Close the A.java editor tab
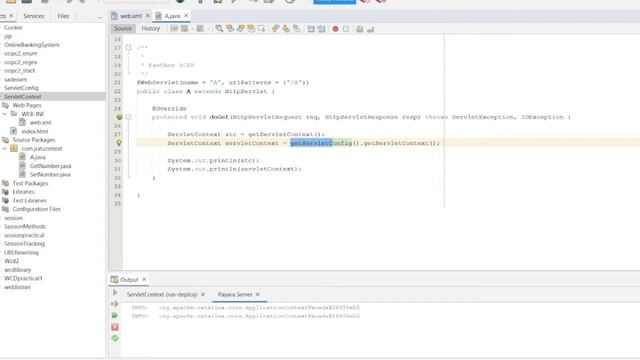The height and width of the screenshot is (360, 640). click(186, 16)
